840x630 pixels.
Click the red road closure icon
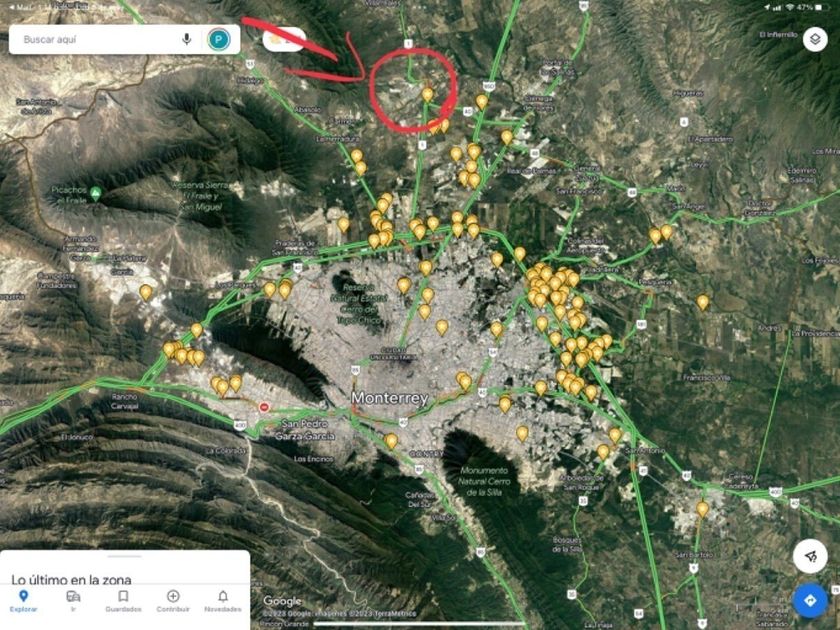[264, 407]
